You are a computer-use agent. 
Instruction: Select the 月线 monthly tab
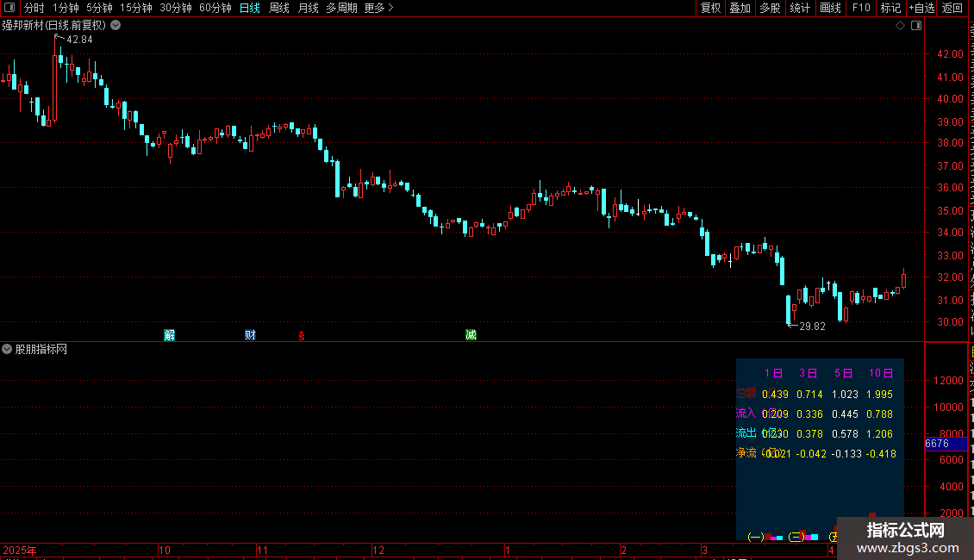pyautogui.click(x=308, y=8)
